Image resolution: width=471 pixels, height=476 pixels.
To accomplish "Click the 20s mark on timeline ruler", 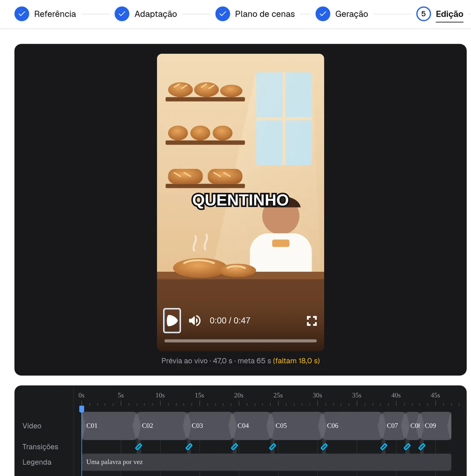I will click(x=238, y=396).
